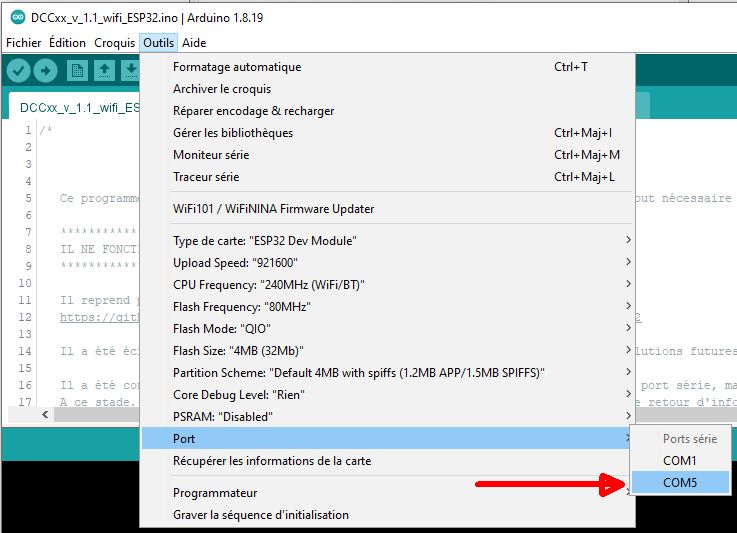Open the github link in the editor

tap(99, 317)
